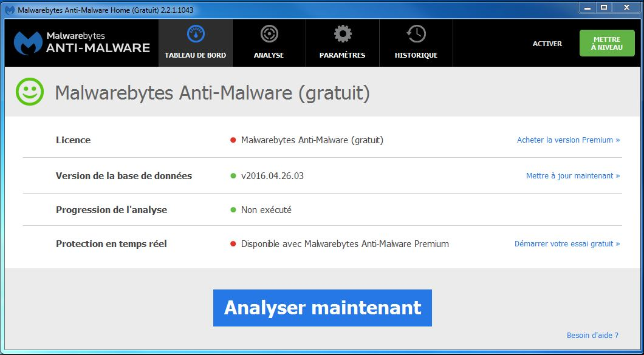The height and width of the screenshot is (355, 644).
Task: Click the window title bar text
Action: point(106,10)
